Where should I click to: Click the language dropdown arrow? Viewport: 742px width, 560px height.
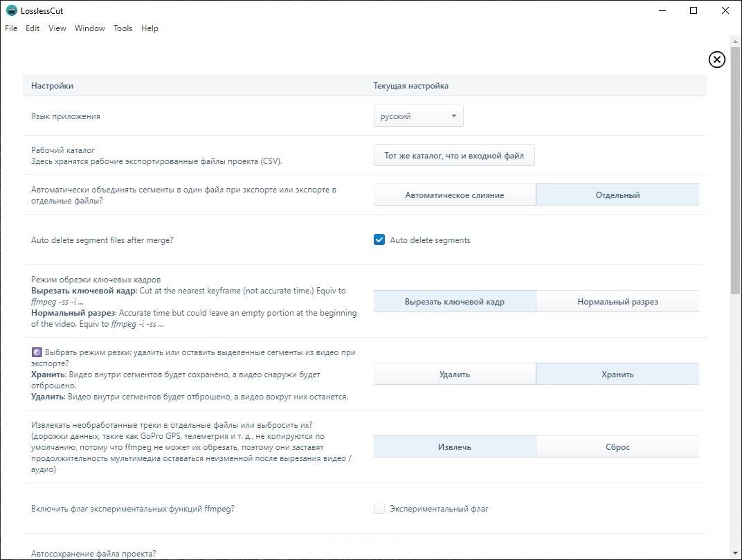click(453, 116)
